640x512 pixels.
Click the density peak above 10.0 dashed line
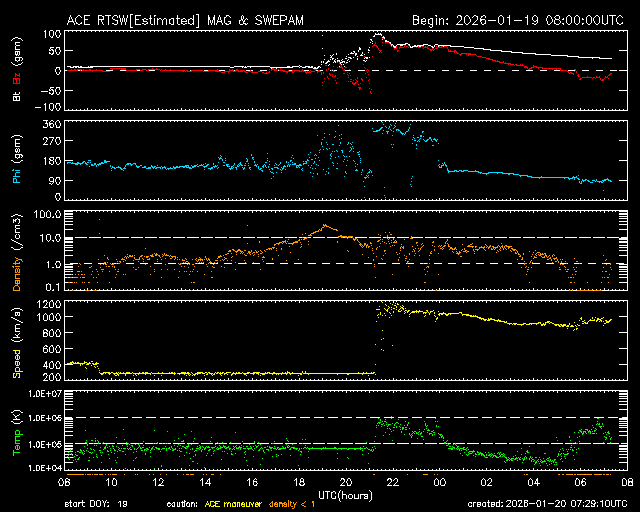325,225
